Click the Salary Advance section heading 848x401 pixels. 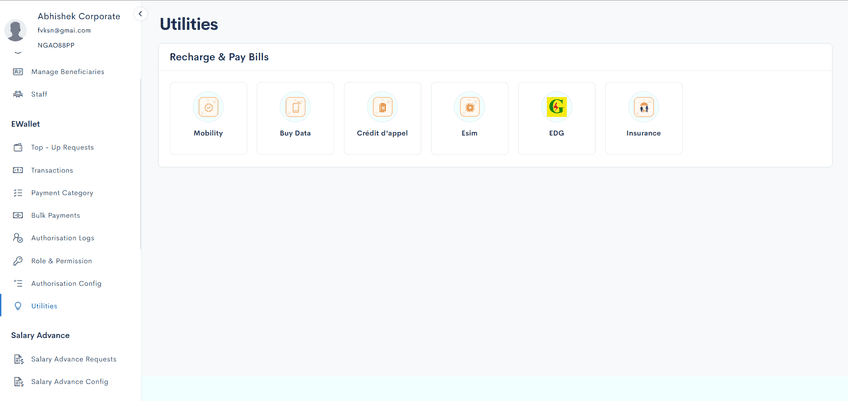point(40,336)
